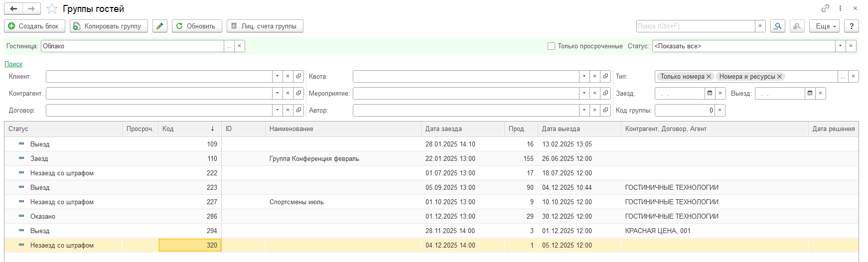Open the Мероприятие item form icon
The height and width of the screenshot is (262, 868).
click(605, 93)
